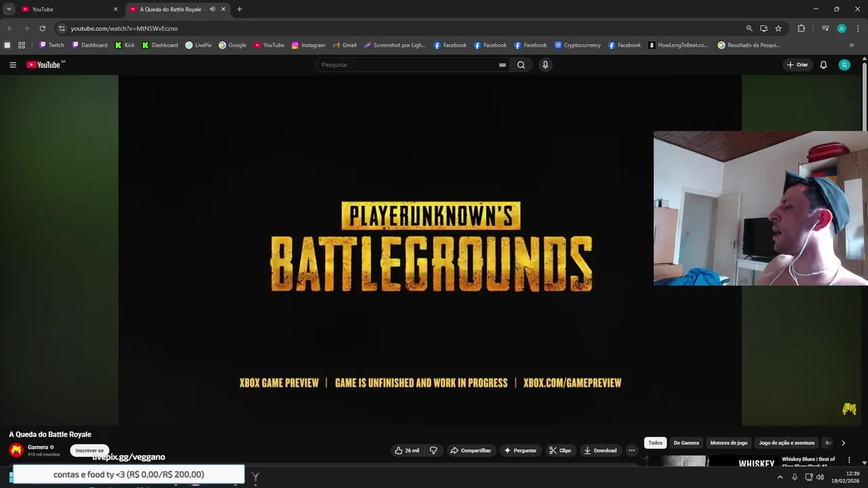Select the Motores de jogo chip
The height and width of the screenshot is (488, 868).
click(x=729, y=443)
